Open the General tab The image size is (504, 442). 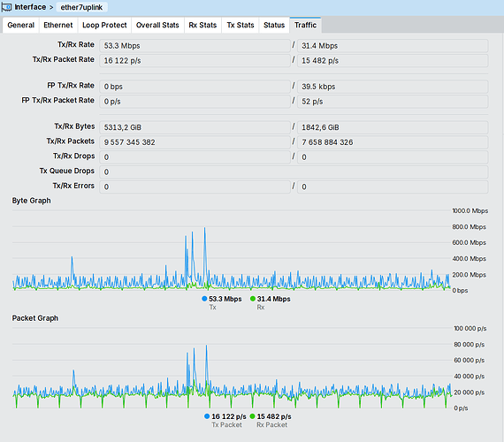pyautogui.click(x=21, y=25)
